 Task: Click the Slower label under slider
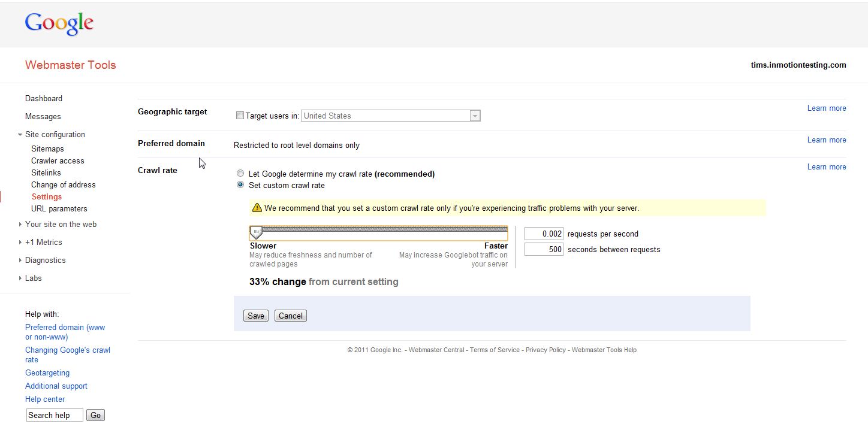click(263, 246)
